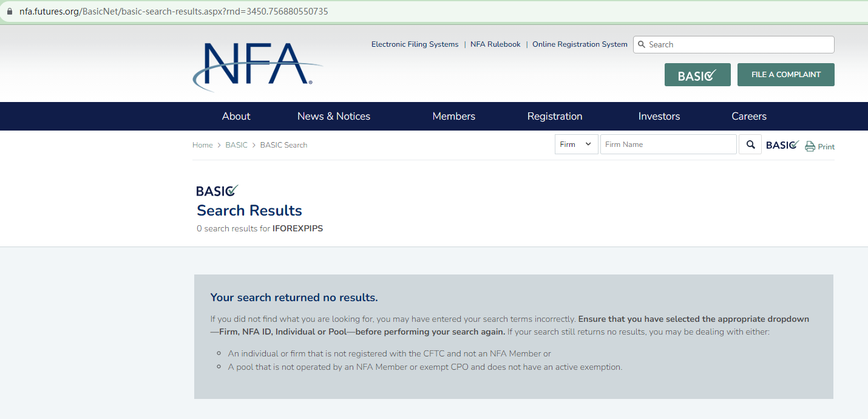Image resolution: width=868 pixels, height=419 pixels.
Task: Open the Firm search type dropdown
Action: (576, 145)
